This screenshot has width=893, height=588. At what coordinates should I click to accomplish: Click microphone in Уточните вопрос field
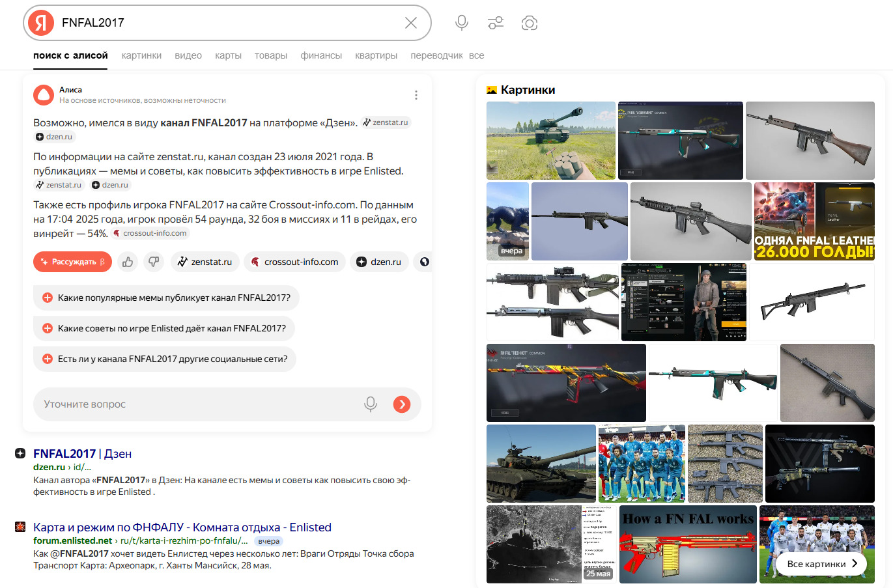point(371,404)
